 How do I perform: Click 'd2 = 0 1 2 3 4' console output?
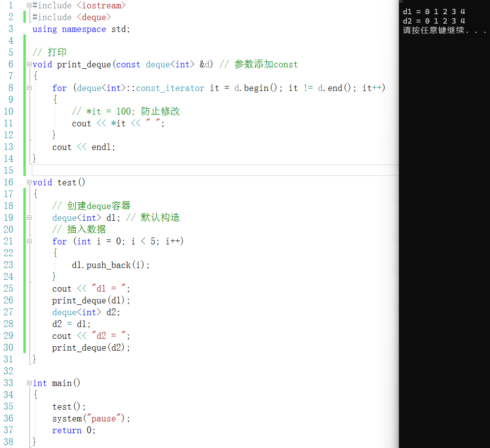[x=434, y=21]
